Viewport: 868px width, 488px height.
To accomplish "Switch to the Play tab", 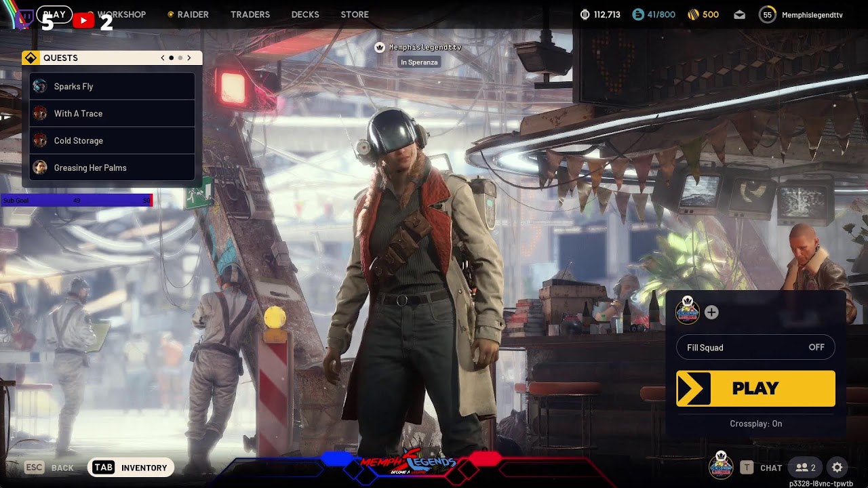I will click(54, 14).
